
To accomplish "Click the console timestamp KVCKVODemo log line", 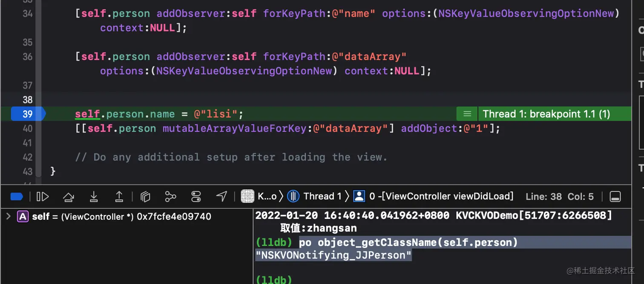I will point(434,215).
